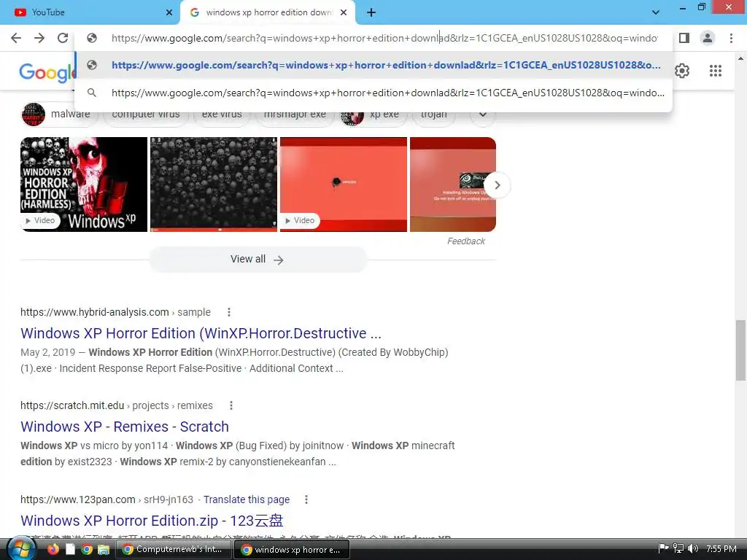The height and width of the screenshot is (560, 747).
Task: Choose the search suggestion with magnifier icon
Action: coord(373,93)
